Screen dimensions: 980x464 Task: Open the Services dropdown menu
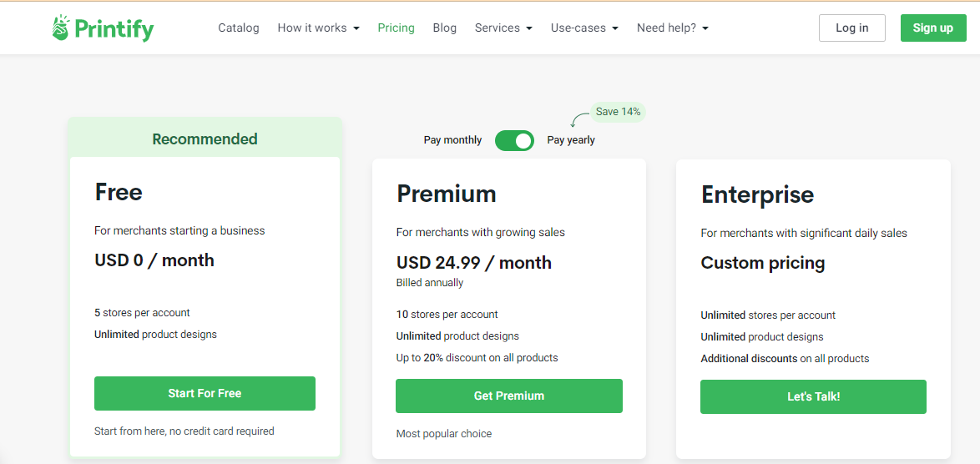coord(503,28)
